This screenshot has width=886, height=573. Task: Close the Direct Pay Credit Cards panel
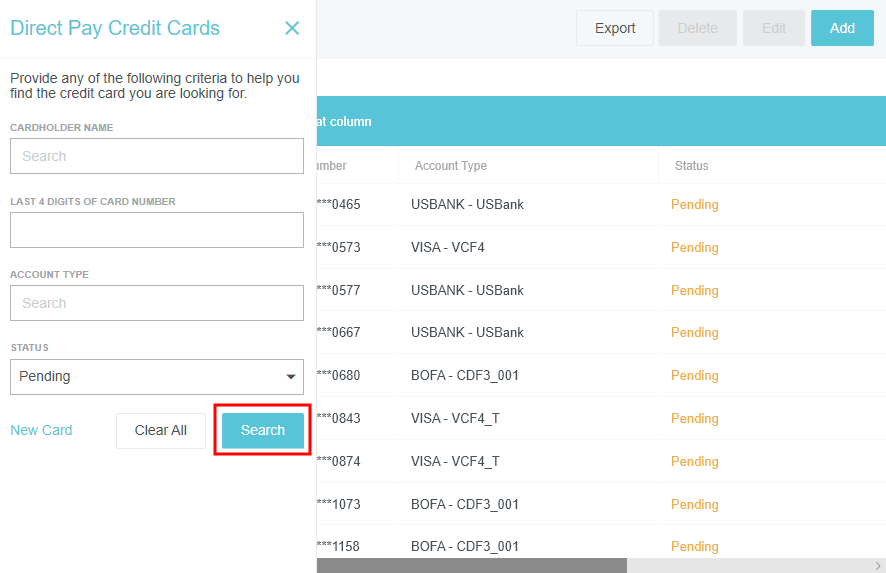click(292, 28)
